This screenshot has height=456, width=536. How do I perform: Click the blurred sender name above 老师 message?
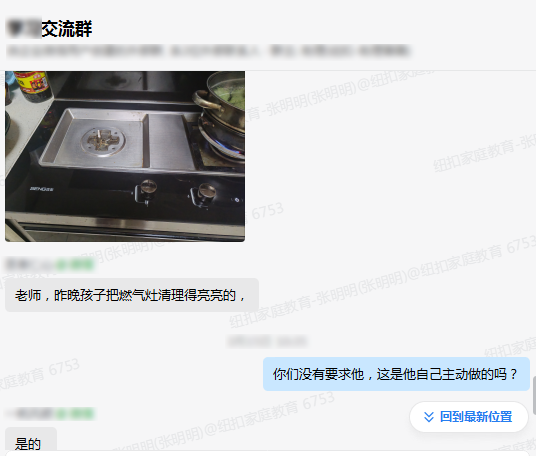coord(30,265)
